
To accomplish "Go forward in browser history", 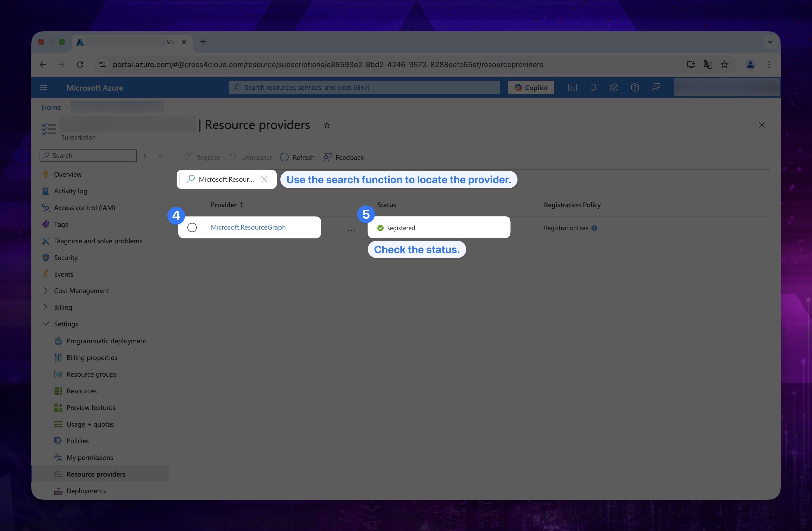I will (x=61, y=65).
